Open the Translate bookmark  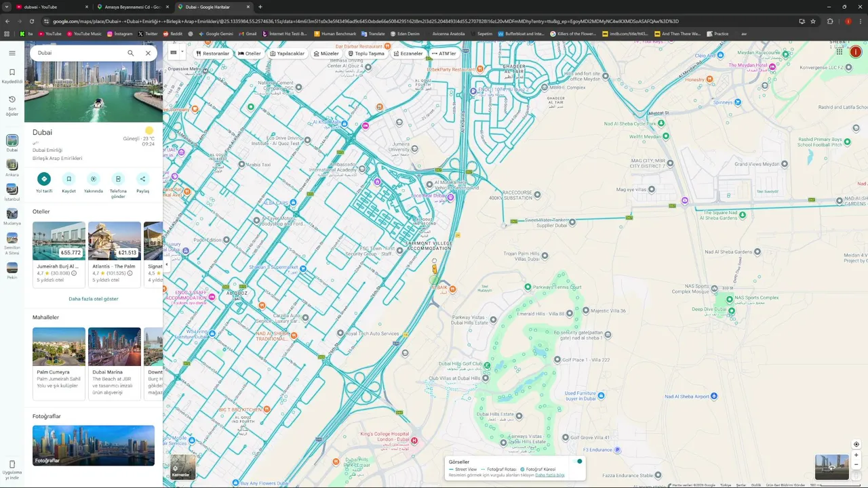[373, 33]
